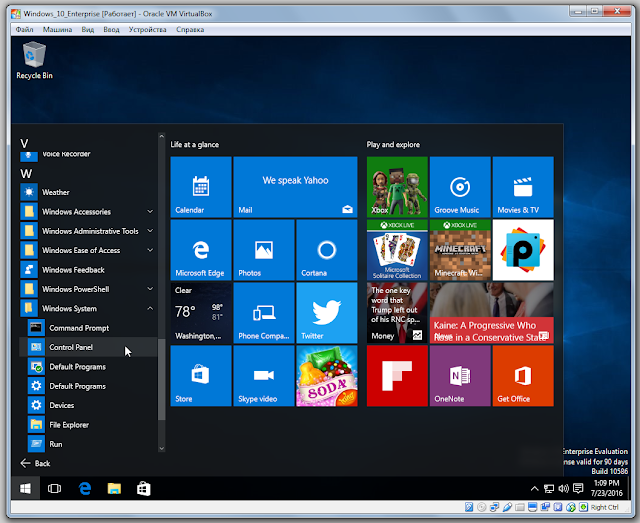Open the Calendar tile
The width and height of the screenshot is (640, 523).
[201, 187]
